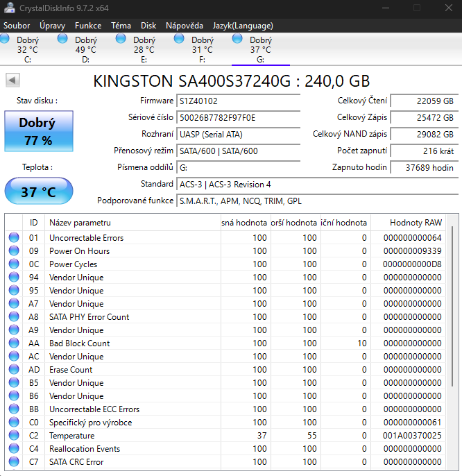Select drive D: at 49 °C
Image resolution: width=462 pixels, height=476 pixels.
85,49
